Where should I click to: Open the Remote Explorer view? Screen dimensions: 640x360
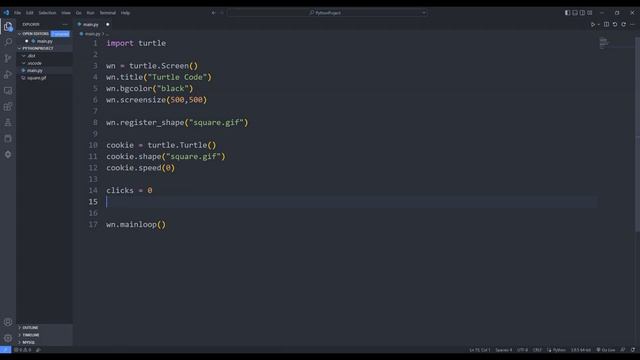[8, 91]
